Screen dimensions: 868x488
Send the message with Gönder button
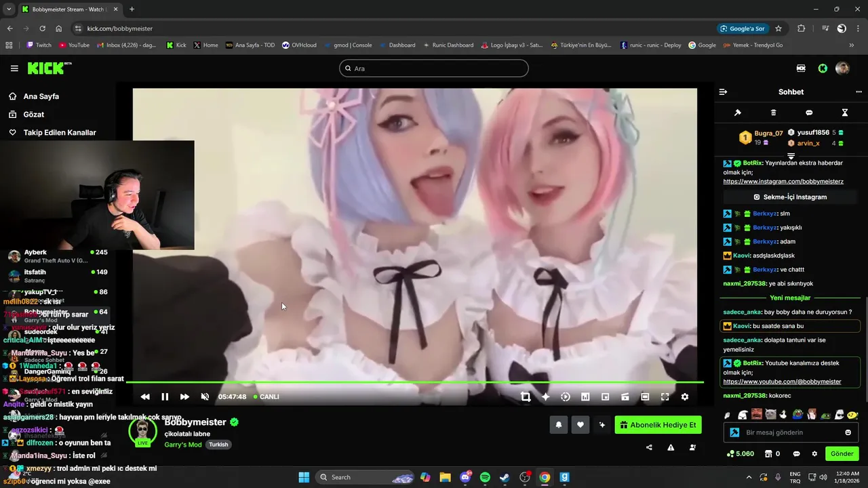pyautogui.click(x=842, y=453)
